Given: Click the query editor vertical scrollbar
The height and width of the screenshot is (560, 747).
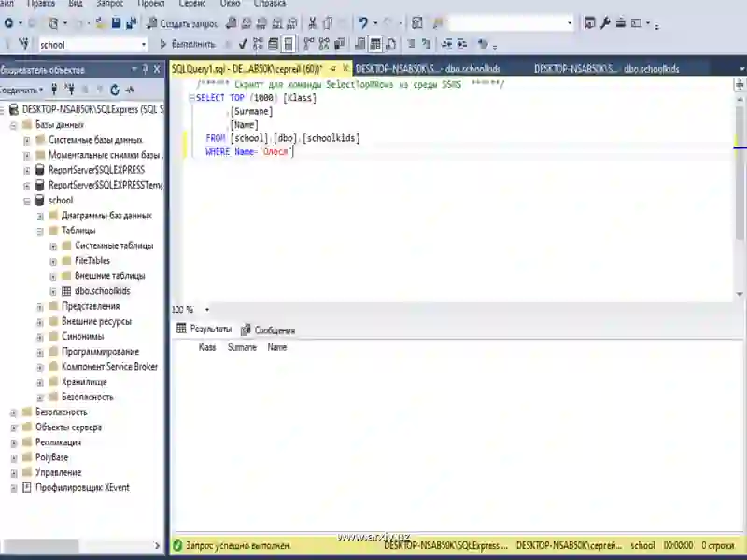Looking at the screenshot, I should [x=740, y=172].
